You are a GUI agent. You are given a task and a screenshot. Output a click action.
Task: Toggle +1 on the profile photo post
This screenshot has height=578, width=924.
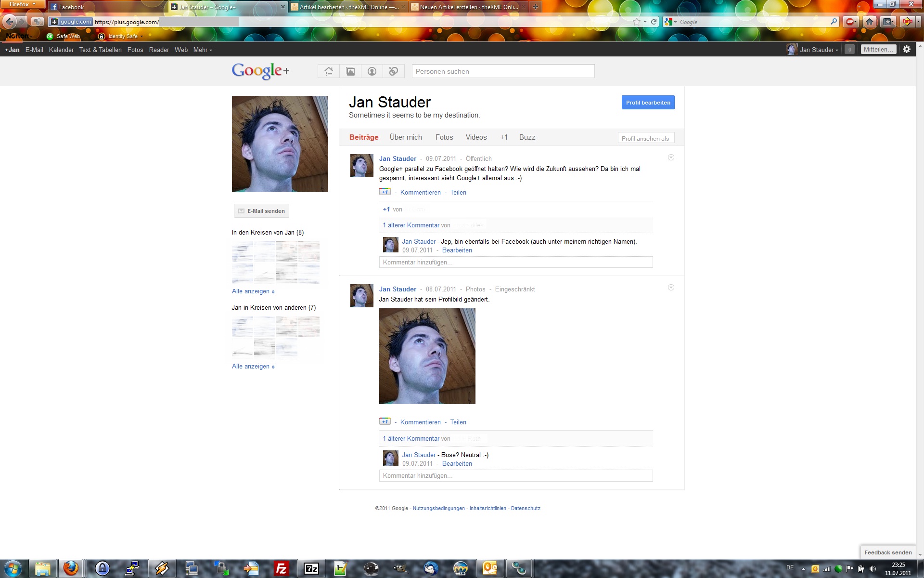click(x=385, y=421)
